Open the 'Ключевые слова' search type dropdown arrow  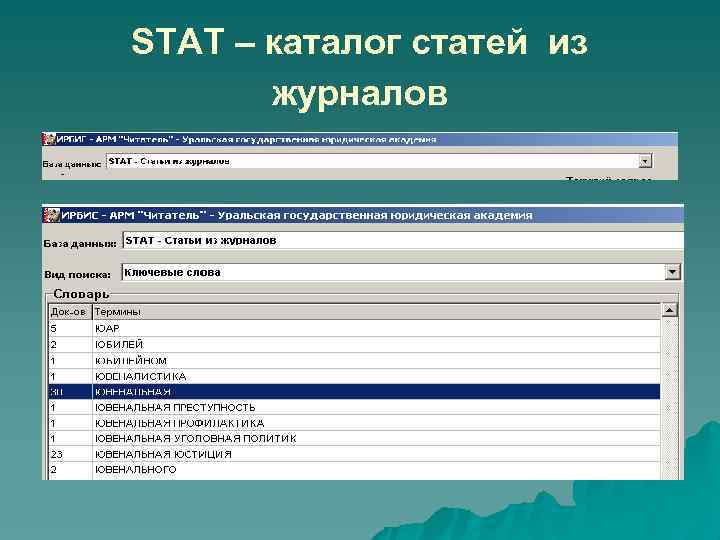pyautogui.click(x=672, y=272)
